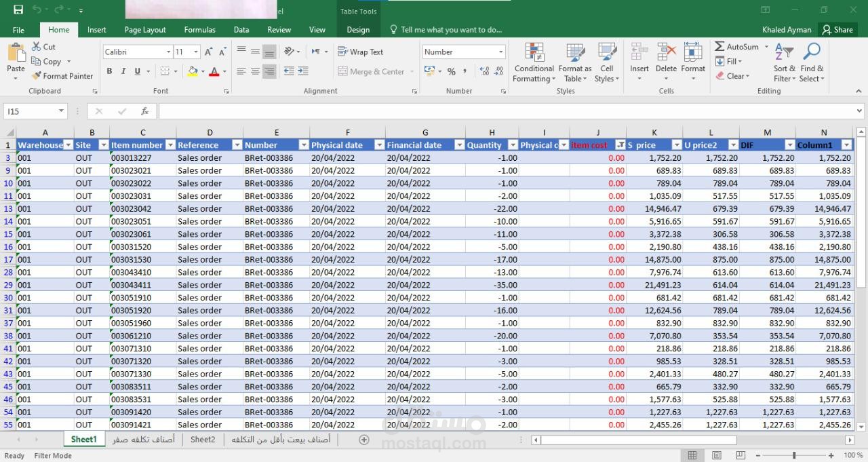
Task: Align text left
Action: pyautogui.click(x=241, y=71)
